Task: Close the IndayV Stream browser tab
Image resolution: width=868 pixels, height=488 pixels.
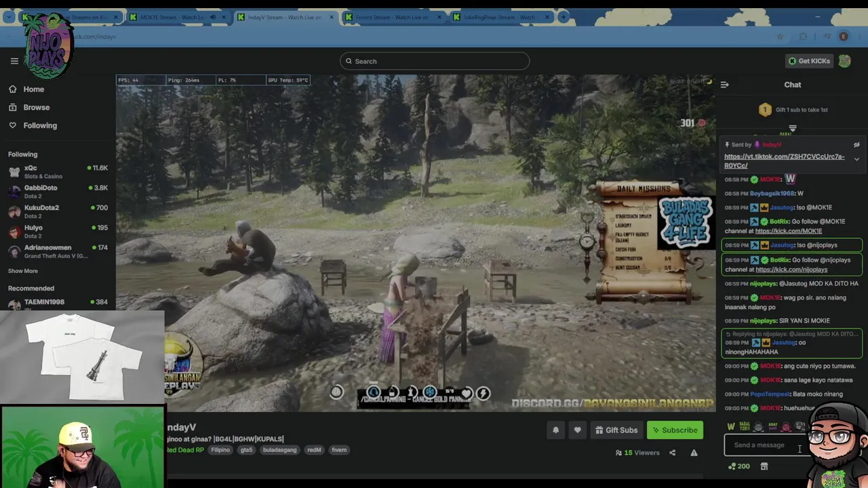Action: pos(332,17)
